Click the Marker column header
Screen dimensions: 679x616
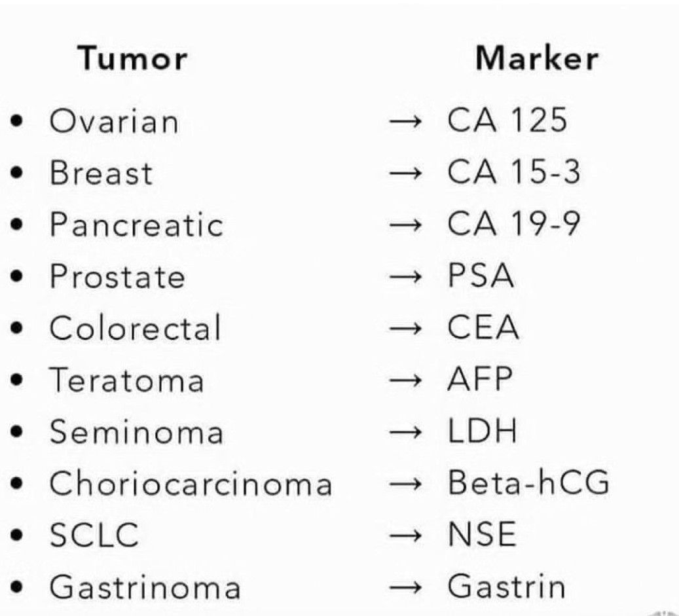tap(536, 59)
